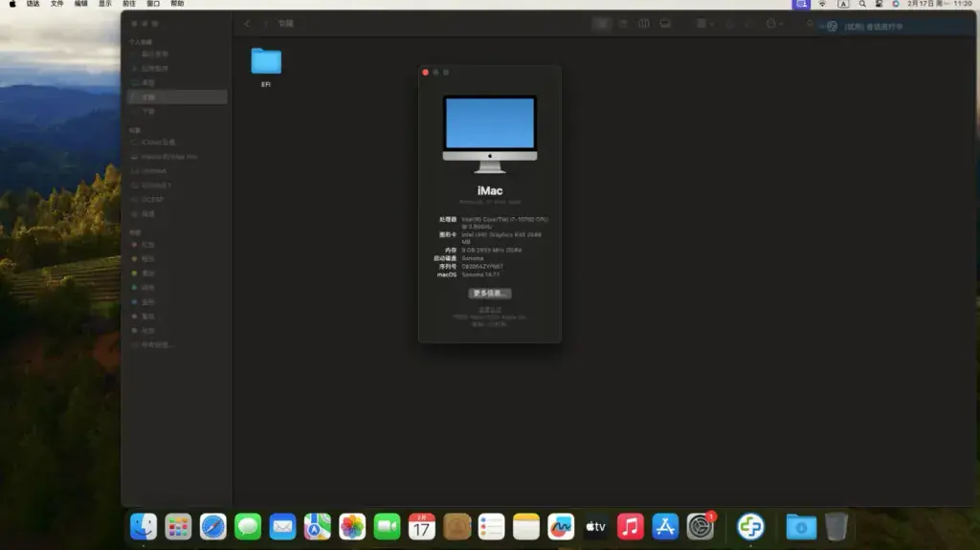This screenshot has height=550, width=980.
Task: Select the yellow tag in sidebar
Action: 177,274
